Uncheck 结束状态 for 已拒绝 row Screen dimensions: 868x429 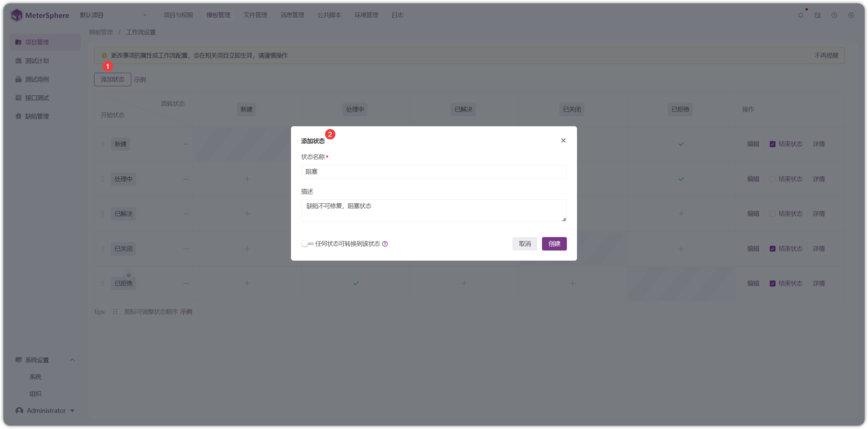coord(773,284)
